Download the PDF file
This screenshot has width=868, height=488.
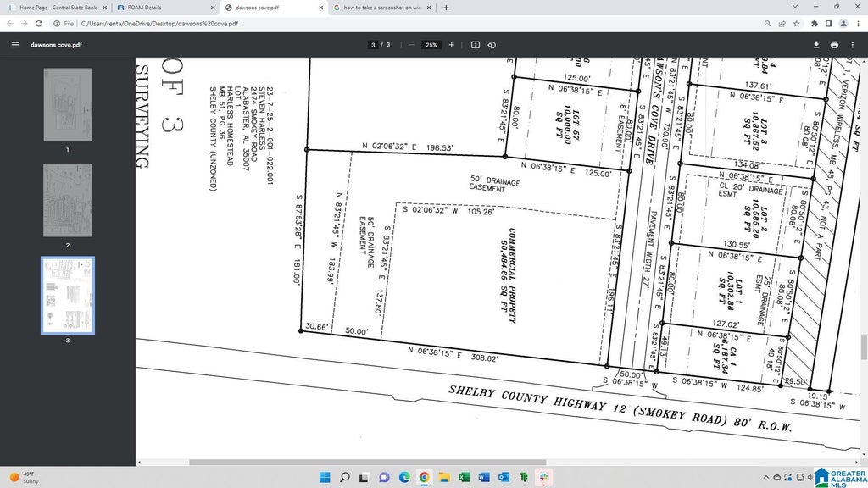816,45
